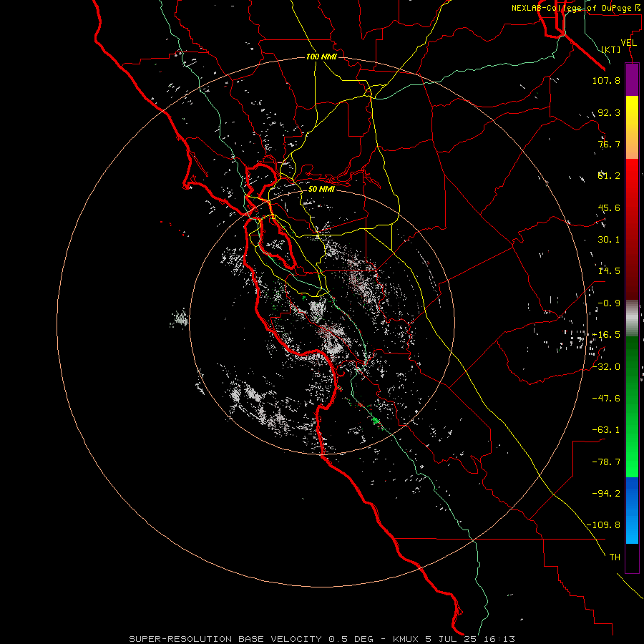Click the 107.8 velocity scale value
Image resolution: width=644 pixels, height=644 pixels.
click(x=606, y=80)
